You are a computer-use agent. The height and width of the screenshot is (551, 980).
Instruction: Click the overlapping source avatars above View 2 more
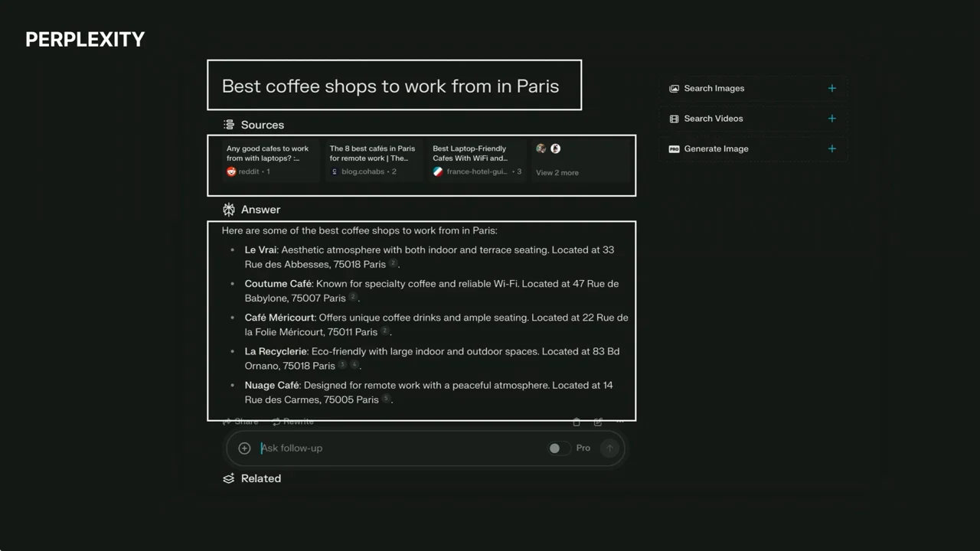coord(548,148)
